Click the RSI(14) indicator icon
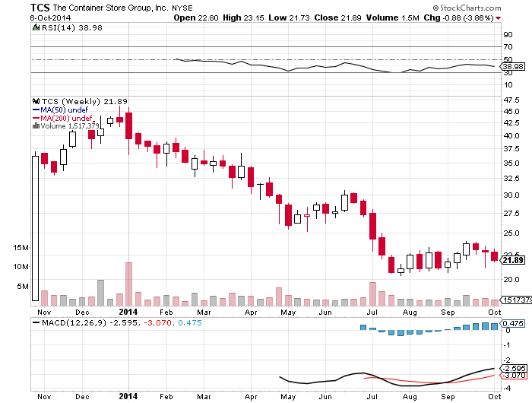 pos(36,27)
